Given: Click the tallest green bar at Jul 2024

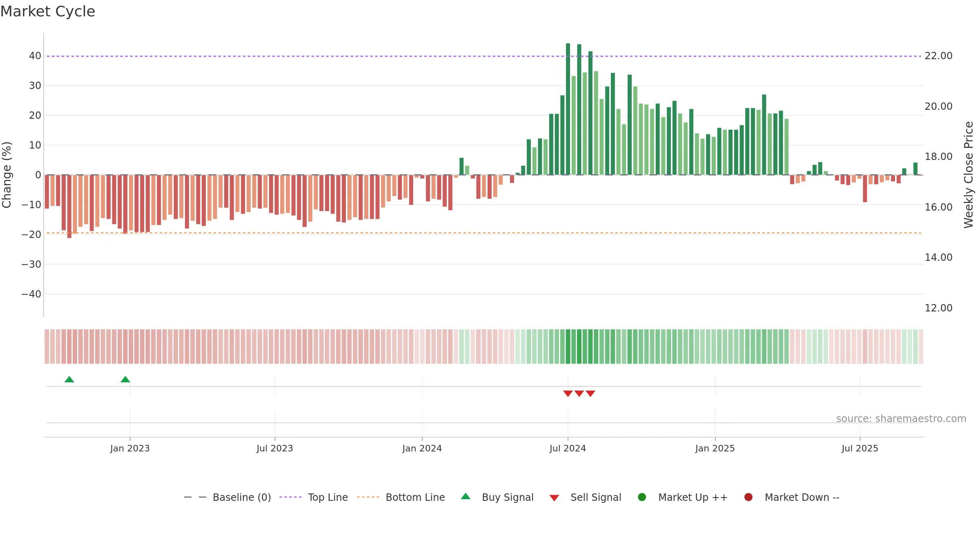Looking at the screenshot, I should [x=568, y=109].
